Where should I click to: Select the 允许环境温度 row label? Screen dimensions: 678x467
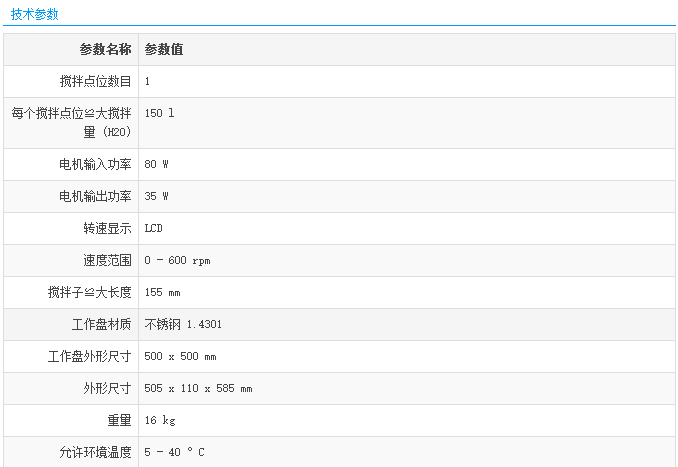95,452
